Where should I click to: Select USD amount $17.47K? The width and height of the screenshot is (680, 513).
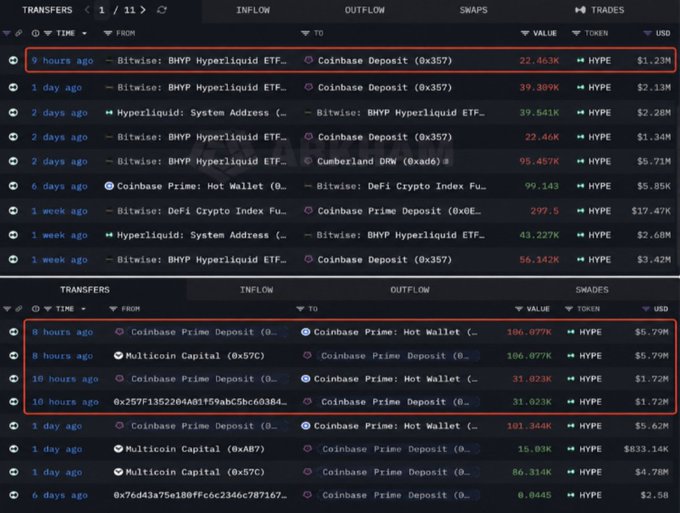pos(651,211)
